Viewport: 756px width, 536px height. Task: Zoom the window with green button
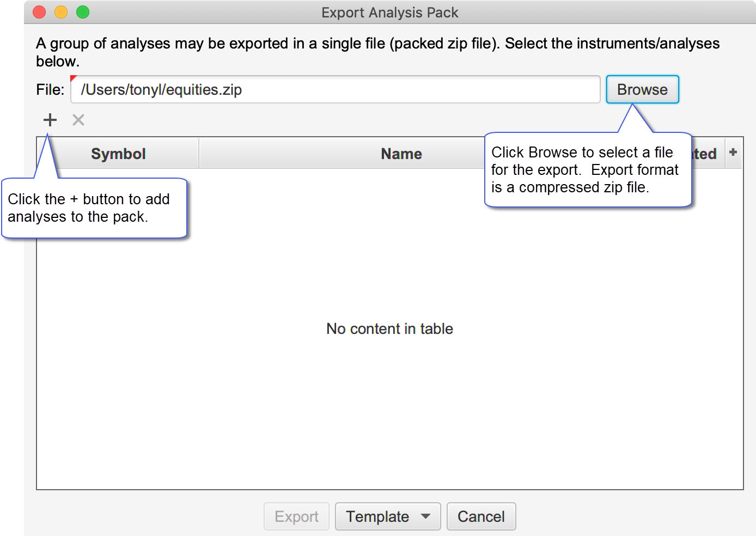pos(83,12)
